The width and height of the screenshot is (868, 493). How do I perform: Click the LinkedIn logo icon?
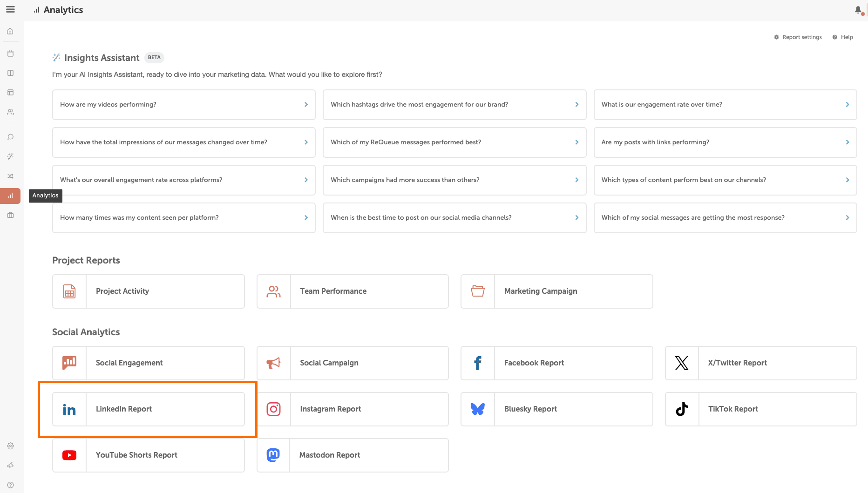(69, 409)
